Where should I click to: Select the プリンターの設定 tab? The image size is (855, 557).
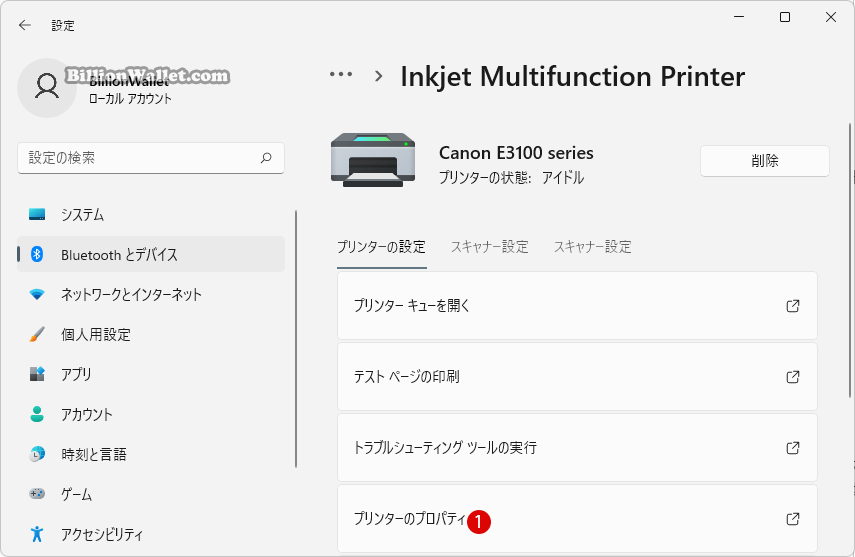381,247
